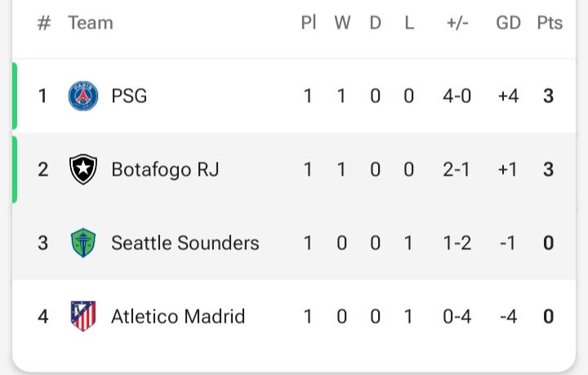Click the Seattle Sounders crest icon
Screen dimensions: 588x375
pyautogui.click(x=82, y=243)
